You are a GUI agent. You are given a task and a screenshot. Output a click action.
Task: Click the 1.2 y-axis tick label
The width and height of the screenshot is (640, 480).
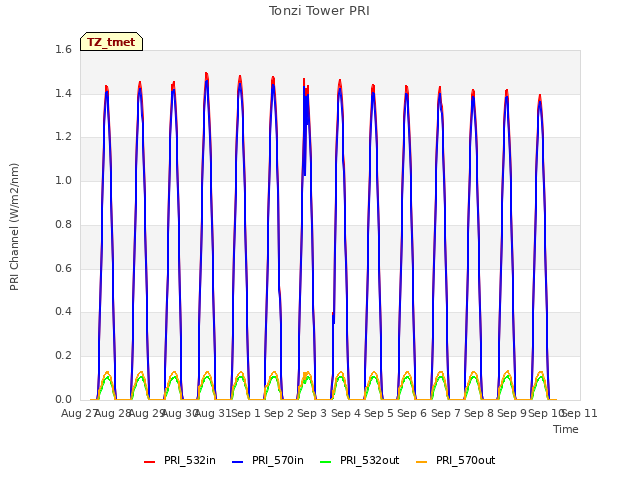(x=63, y=137)
